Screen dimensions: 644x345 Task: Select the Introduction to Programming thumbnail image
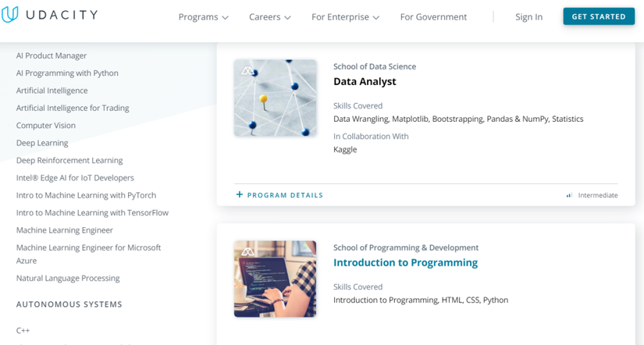(x=276, y=279)
